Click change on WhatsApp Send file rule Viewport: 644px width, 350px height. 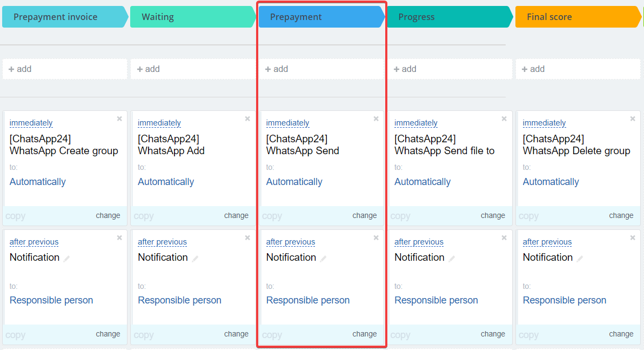[x=493, y=215]
